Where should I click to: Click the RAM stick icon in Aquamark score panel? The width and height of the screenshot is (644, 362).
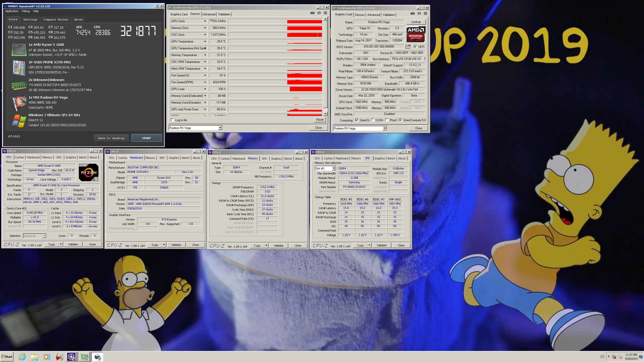point(19,86)
